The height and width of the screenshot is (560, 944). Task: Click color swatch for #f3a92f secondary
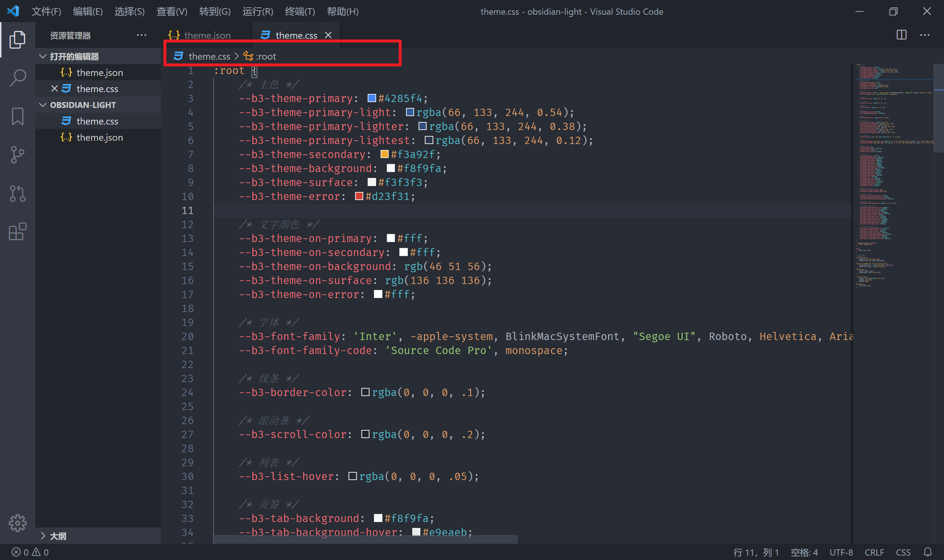pyautogui.click(x=384, y=154)
